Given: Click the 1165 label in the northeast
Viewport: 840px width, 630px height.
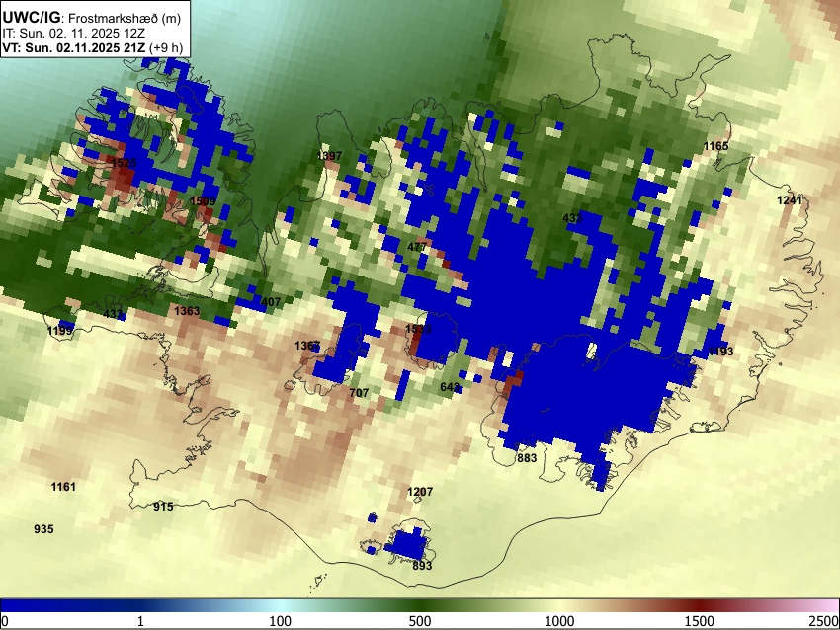Looking at the screenshot, I should [x=715, y=146].
